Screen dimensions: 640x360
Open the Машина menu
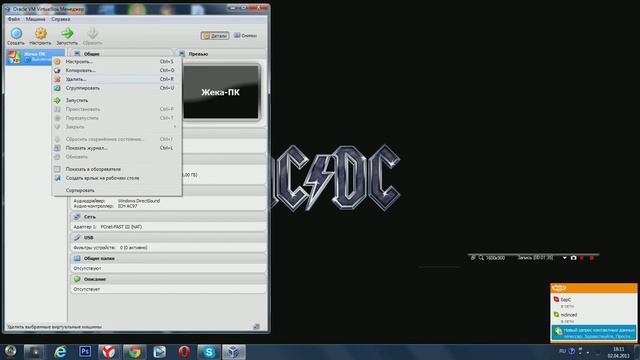[36, 19]
